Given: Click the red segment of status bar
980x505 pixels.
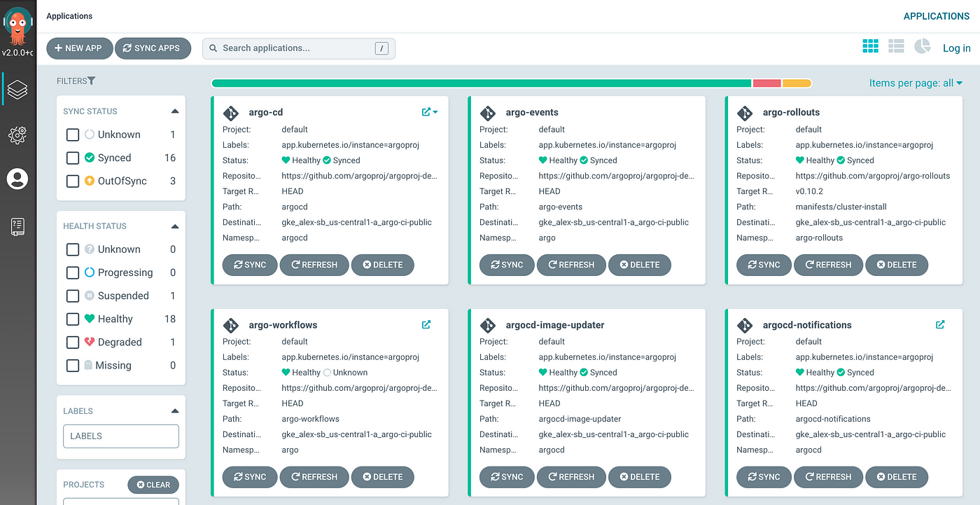Looking at the screenshot, I should (x=766, y=83).
